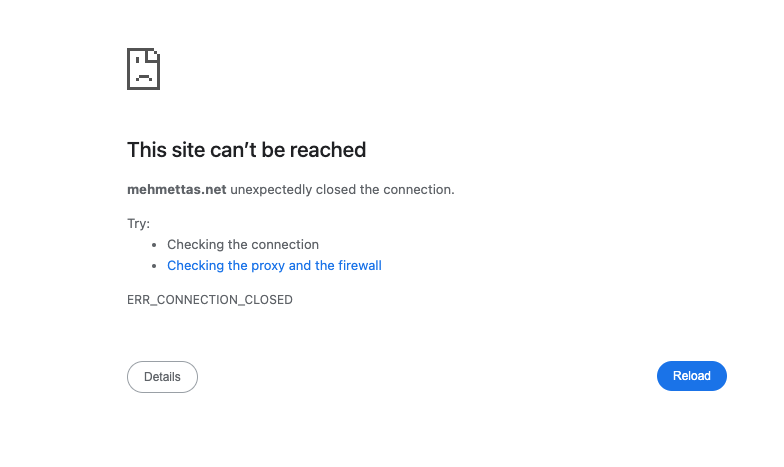Click the "This site can't be reached" heading
784x467 pixels.
pyautogui.click(x=246, y=150)
